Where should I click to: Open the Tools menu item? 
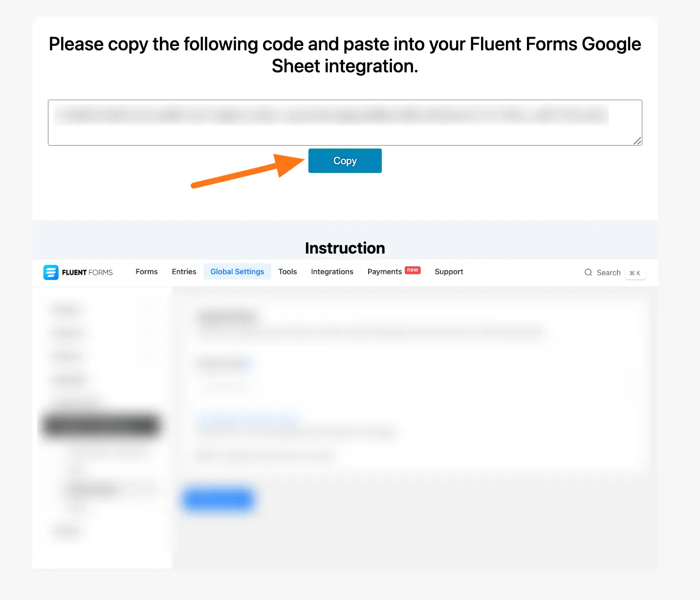click(287, 272)
